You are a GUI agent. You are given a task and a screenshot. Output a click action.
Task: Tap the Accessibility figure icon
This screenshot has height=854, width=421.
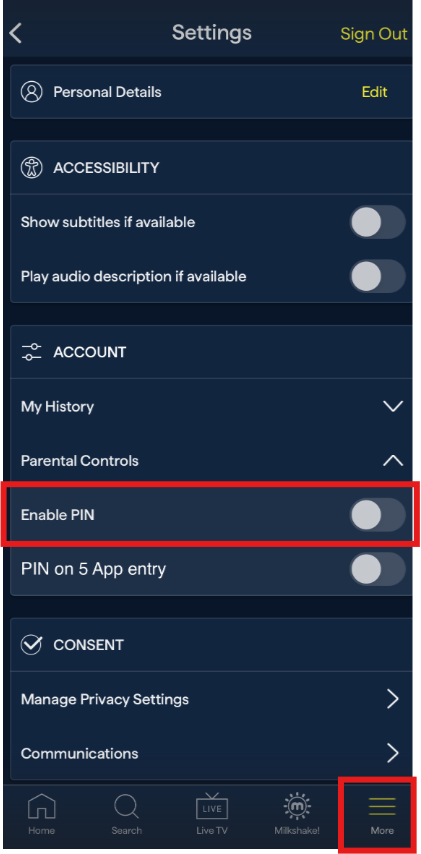click(32, 167)
